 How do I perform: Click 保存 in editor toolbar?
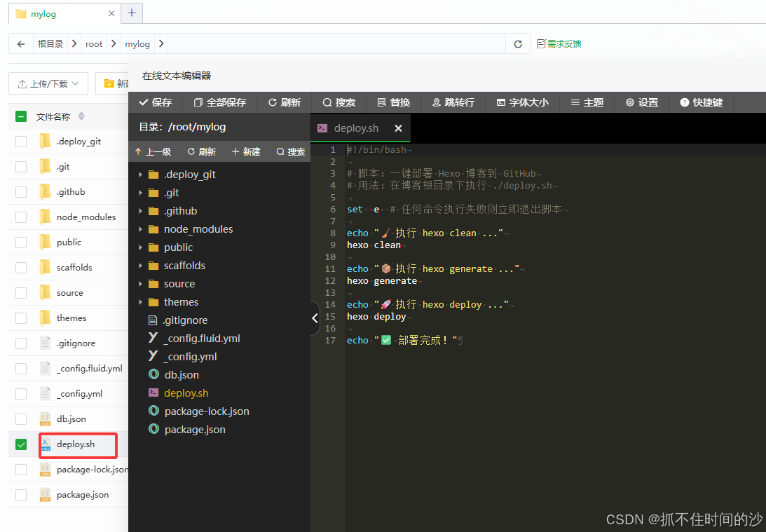tap(156, 102)
